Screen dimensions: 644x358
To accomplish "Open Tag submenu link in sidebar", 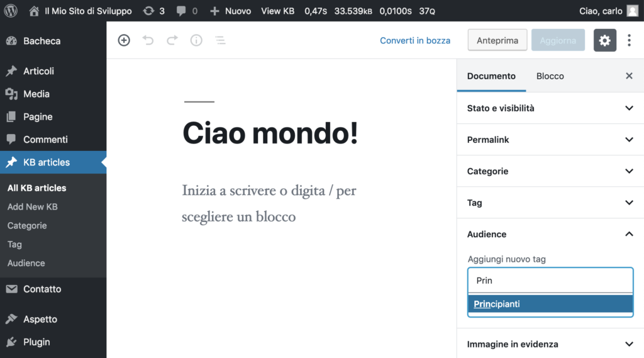I will (x=14, y=244).
